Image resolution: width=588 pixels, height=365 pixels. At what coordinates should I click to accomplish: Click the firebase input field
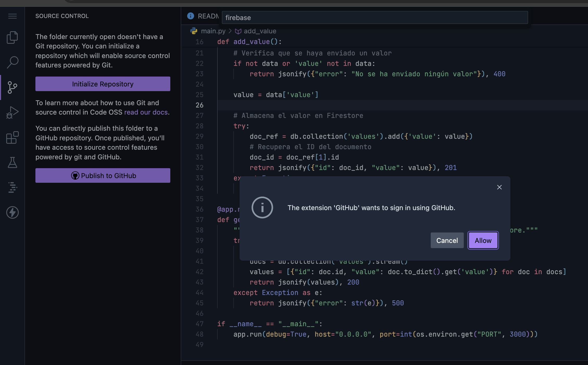point(374,17)
